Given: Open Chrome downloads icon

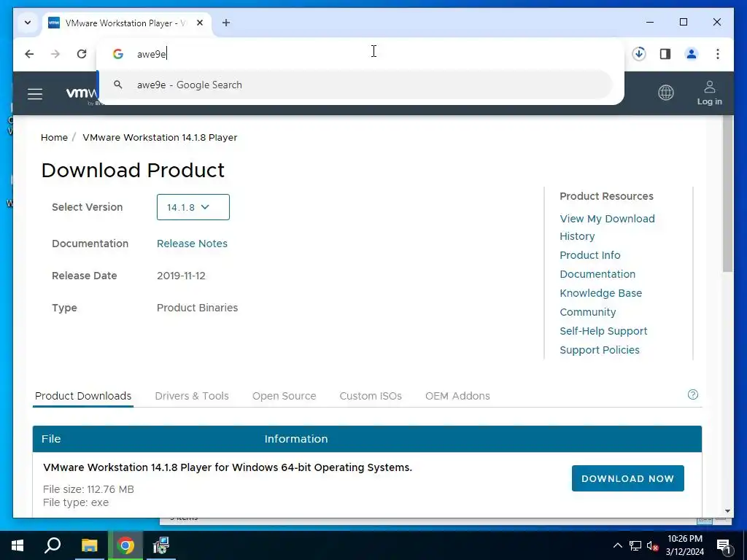Looking at the screenshot, I should [x=639, y=54].
